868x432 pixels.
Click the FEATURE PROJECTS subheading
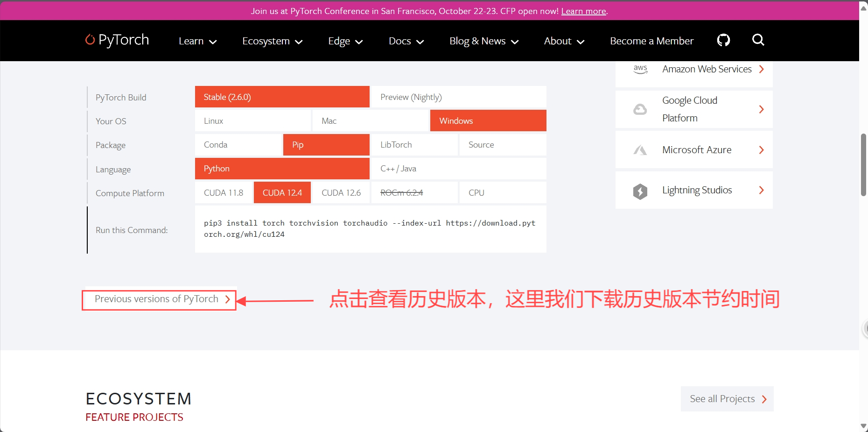(x=134, y=417)
